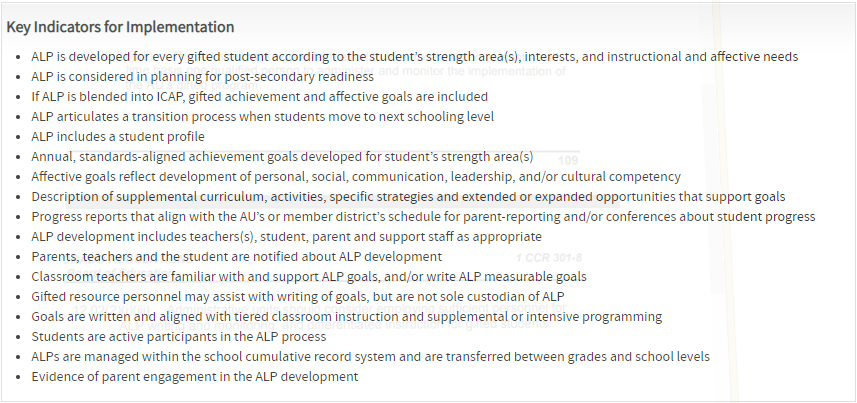Click the annual standards-aligned achievement goals bullet
This screenshot has height=403, width=857.
point(282,157)
